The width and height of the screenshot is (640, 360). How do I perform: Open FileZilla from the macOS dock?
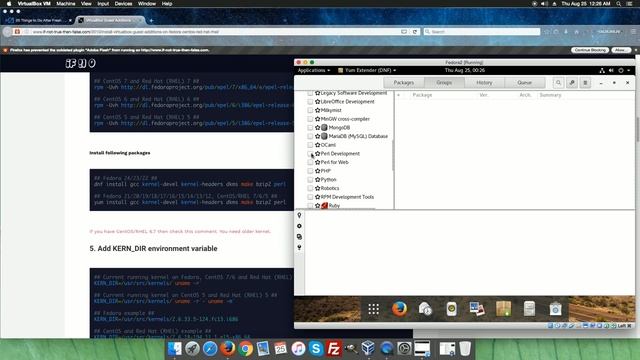(334, 349)
